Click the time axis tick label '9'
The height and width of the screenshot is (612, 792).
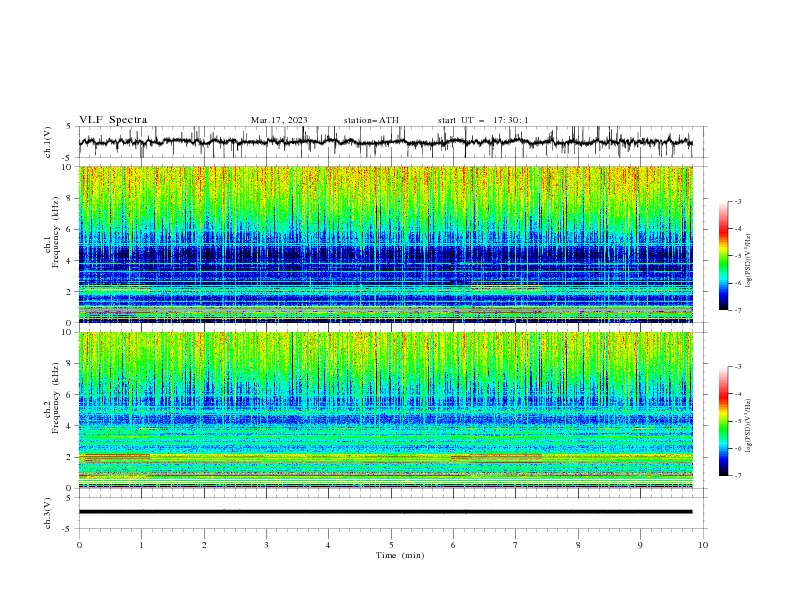coord(640,545)
